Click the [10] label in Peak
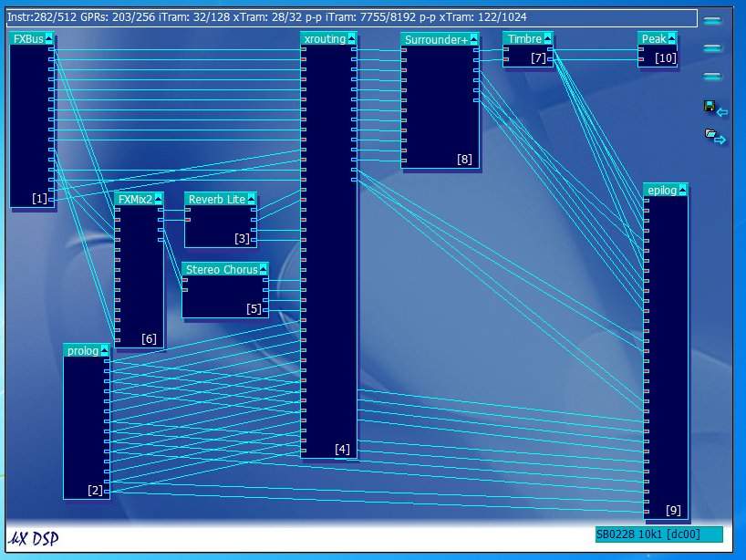Viewport: 746px width, 560px height. pos(665,58)
